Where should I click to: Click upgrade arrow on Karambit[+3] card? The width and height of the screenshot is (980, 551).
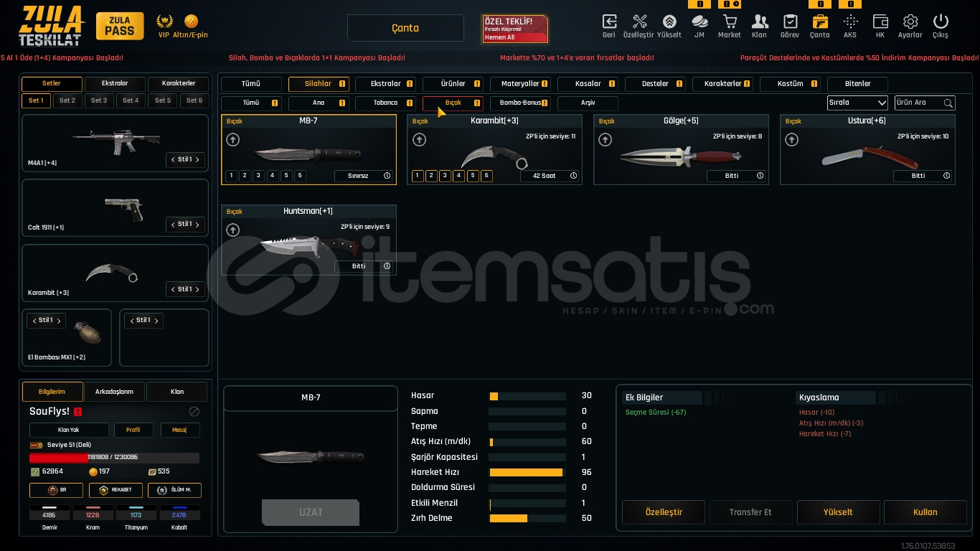419,139
